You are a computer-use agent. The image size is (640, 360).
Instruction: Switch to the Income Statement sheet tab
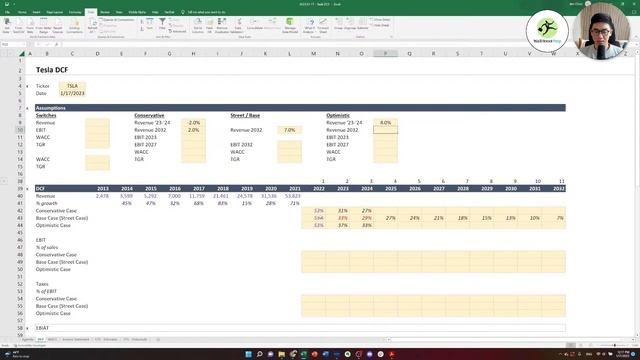point(76,340)
